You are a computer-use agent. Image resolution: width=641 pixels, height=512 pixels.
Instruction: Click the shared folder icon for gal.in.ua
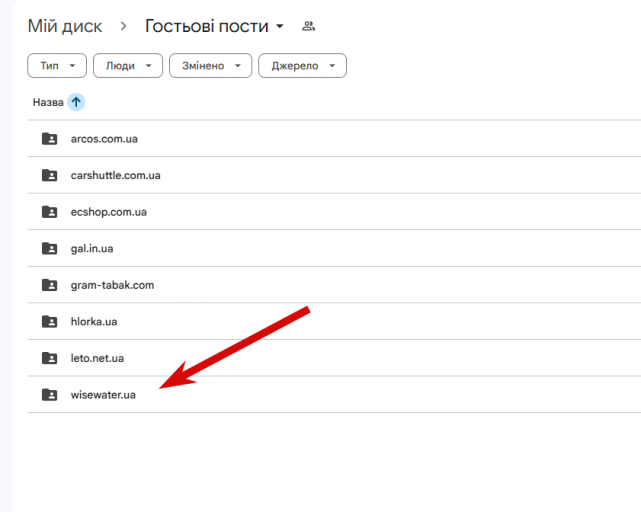point(49,248)
